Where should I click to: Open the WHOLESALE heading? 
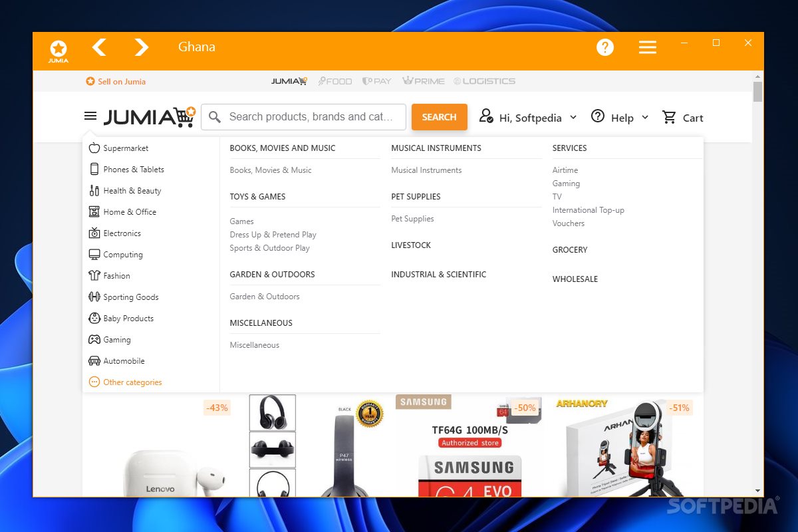coord(575,279)
